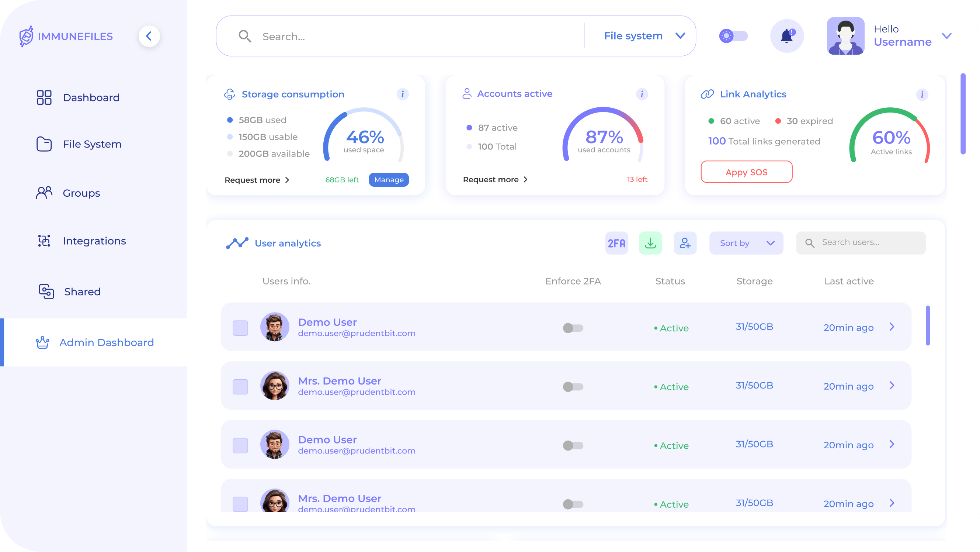
Task: Click the add user icon in User analytics
Action: 685,242
